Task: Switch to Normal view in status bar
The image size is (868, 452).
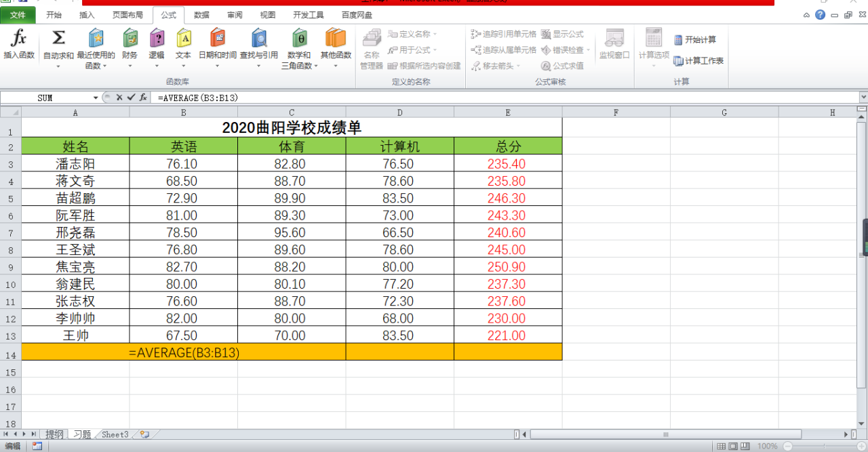Action: [722, 446]
